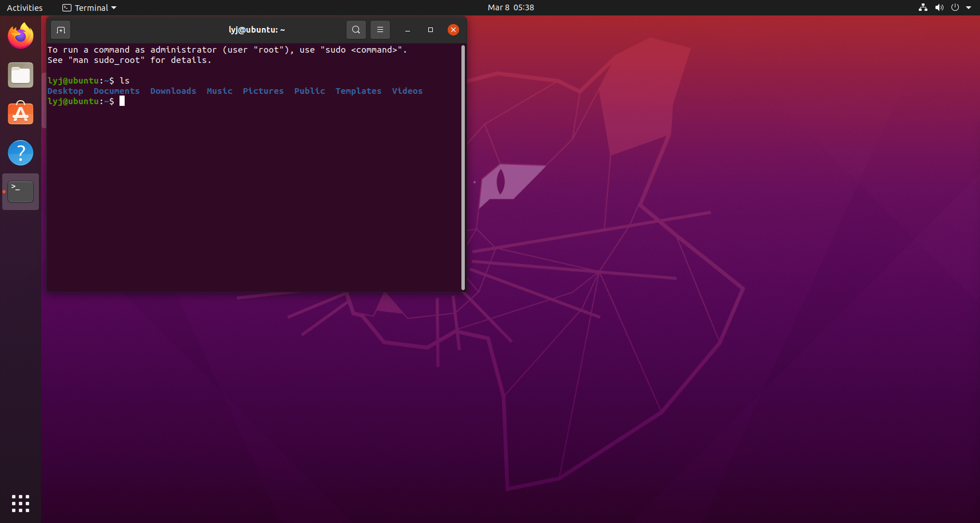Click the 'man sudo_root' hint line
This screenshot has height=523, width=980.
[130, 60]
